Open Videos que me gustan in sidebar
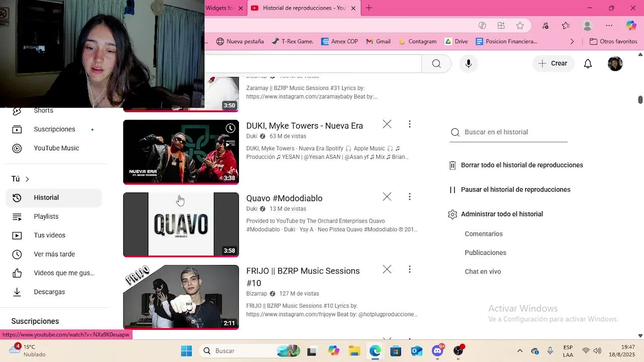This screenshot has height=362, width=644. 54,273
